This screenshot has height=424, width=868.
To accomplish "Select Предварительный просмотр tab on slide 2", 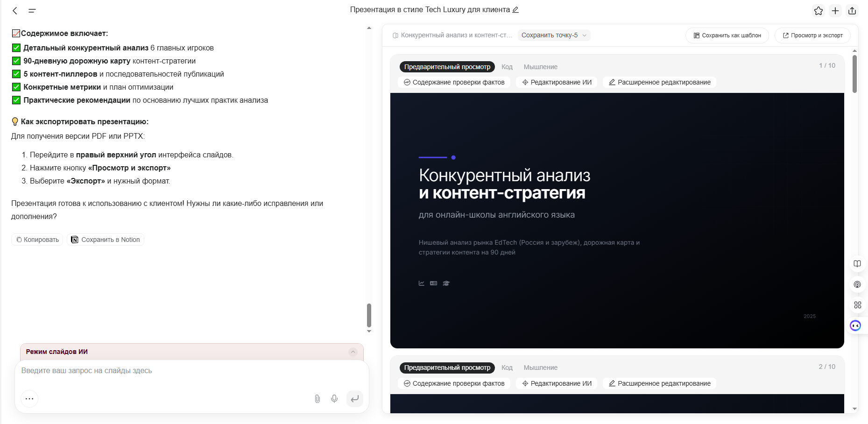I will (447, 367).
